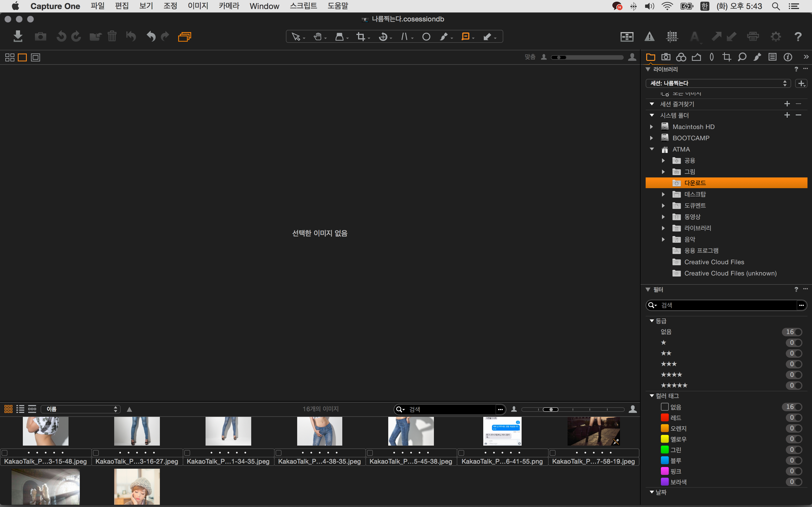Image resolution: width=812 pixels, height=507 pixels.
Task: Click the Import images icon
Action: click(18, 36)
